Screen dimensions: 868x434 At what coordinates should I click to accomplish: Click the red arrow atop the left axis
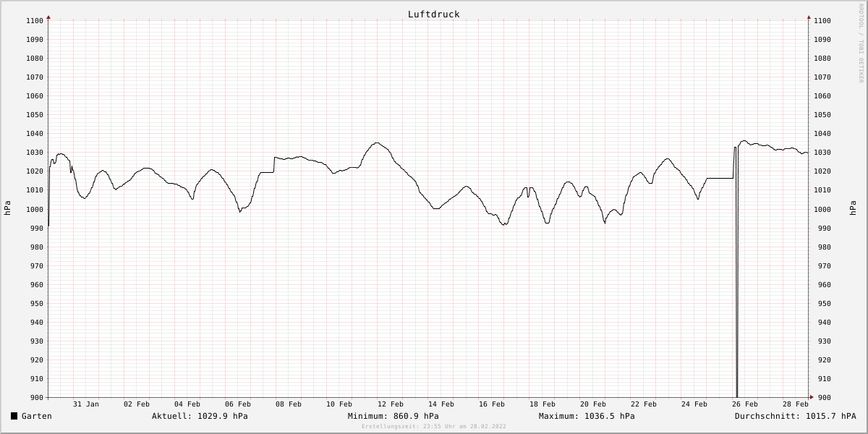click(48, 17)
